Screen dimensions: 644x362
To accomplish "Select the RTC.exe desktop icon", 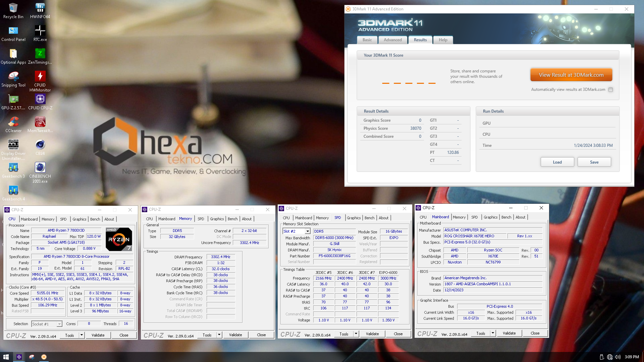I will tap(40, 34).
